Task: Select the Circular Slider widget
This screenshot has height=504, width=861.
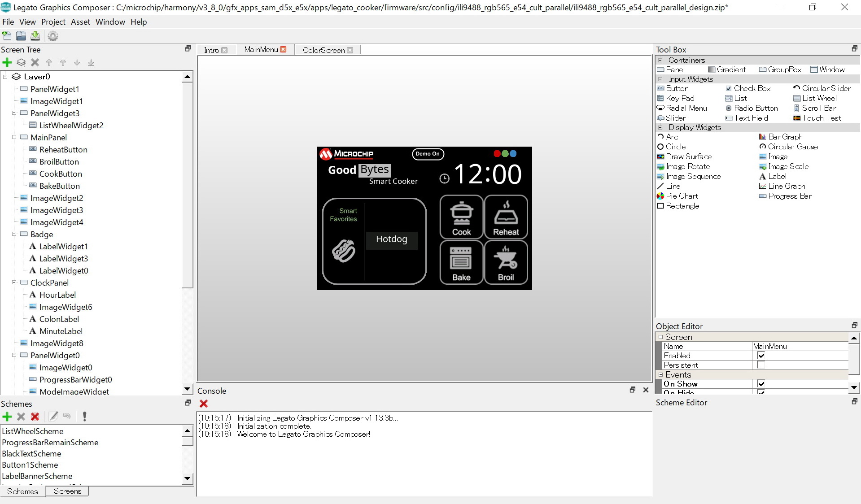Action: coord(822,88)
